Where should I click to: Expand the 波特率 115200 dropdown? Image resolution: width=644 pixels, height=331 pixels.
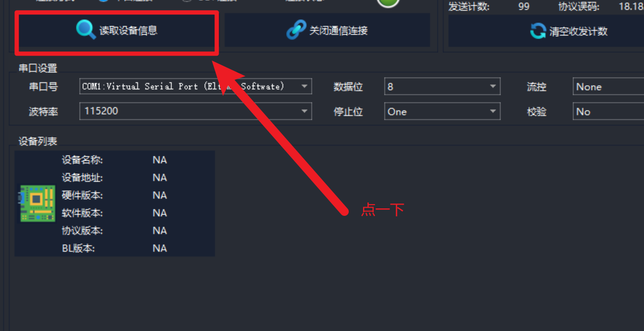tap(196, 111)
